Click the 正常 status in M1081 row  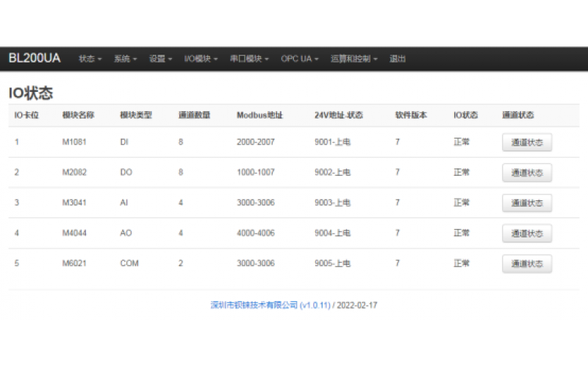point(462,142)
